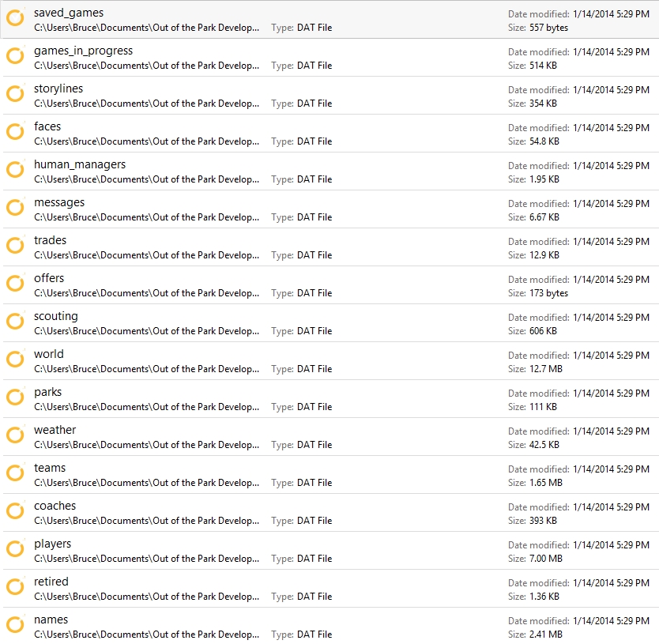This screenshot has width=659, height=644.
Task: Click the teams file path text
Action: pyautogui.click(x=146, y=483)
